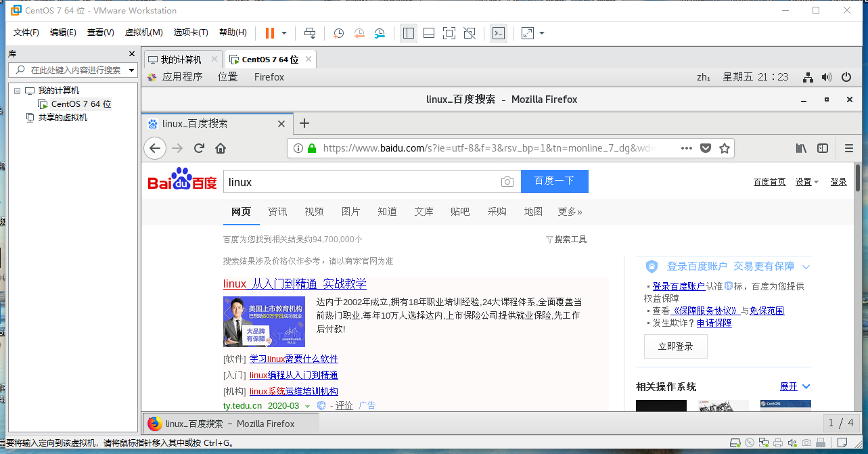
Task: Click the 百度一下 search button
Action: [554, 181]
